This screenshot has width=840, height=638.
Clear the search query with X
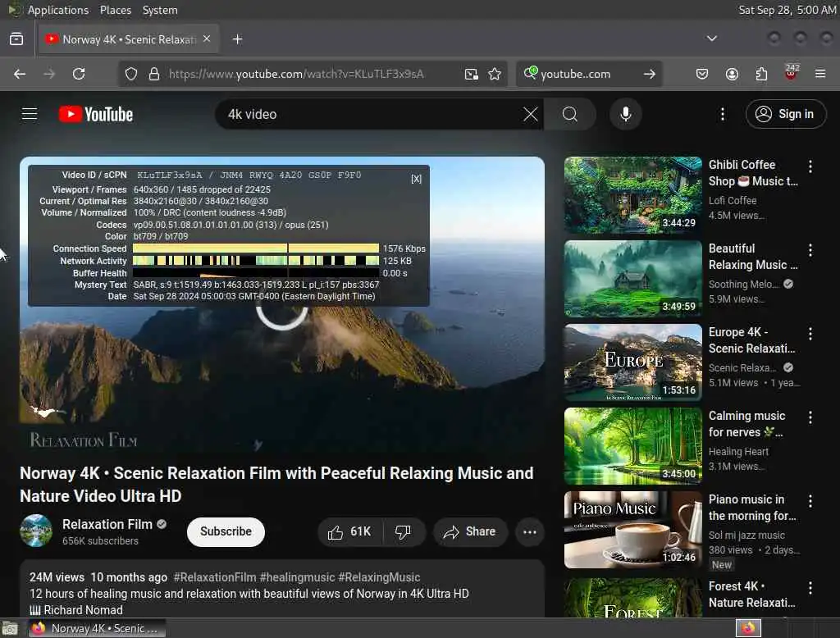click(x=531, y=114)
